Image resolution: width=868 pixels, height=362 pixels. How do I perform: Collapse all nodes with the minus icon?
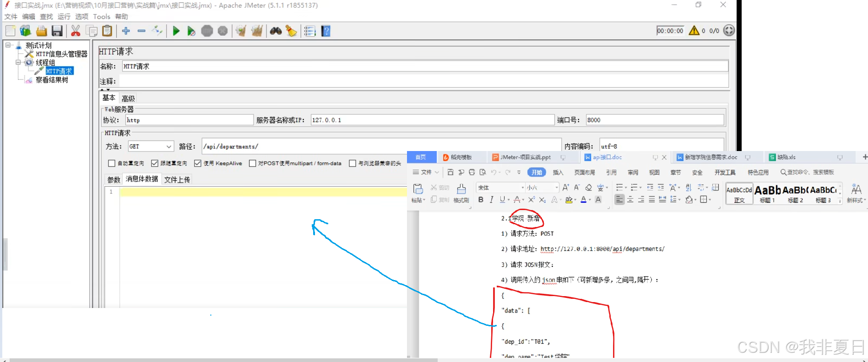coord(141,31)
